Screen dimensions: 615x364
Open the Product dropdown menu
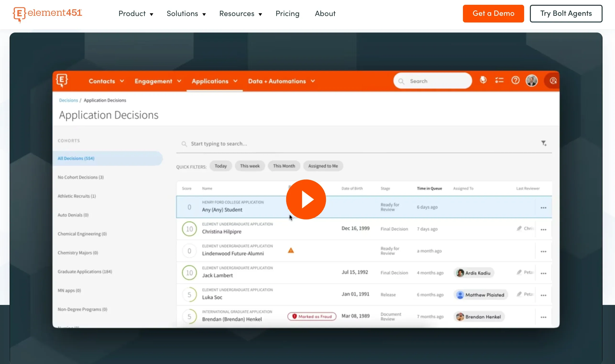tap(136, 14)
